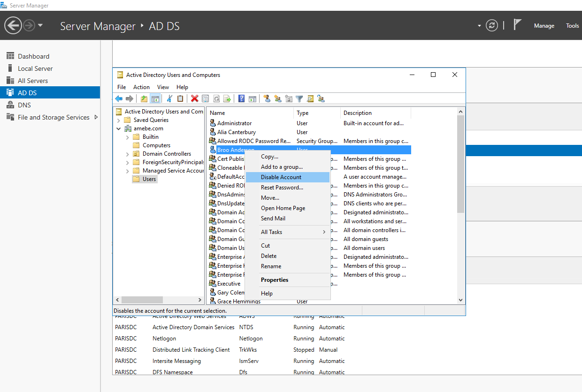The width and height of the screenshot is (582, 392).
Task: Click the notifications flag icon
Action: 517,25
